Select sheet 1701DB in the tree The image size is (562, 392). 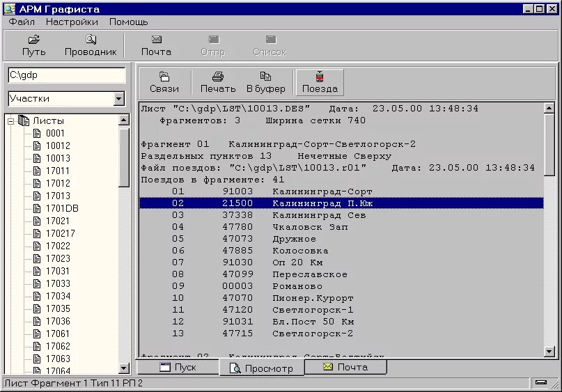(x=62, y=209)
